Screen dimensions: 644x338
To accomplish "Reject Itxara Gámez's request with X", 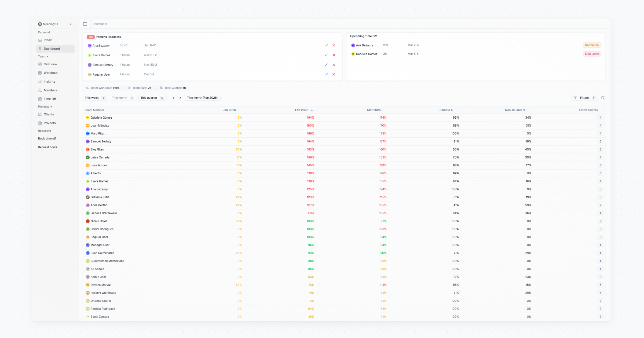I will (334, 55).
